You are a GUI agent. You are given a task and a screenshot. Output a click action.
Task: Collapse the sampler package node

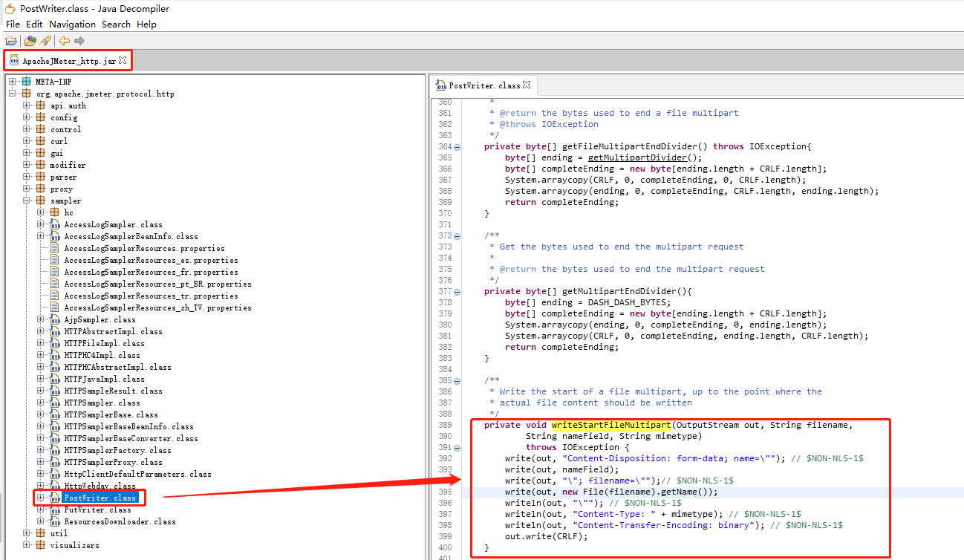coord(27,201)
